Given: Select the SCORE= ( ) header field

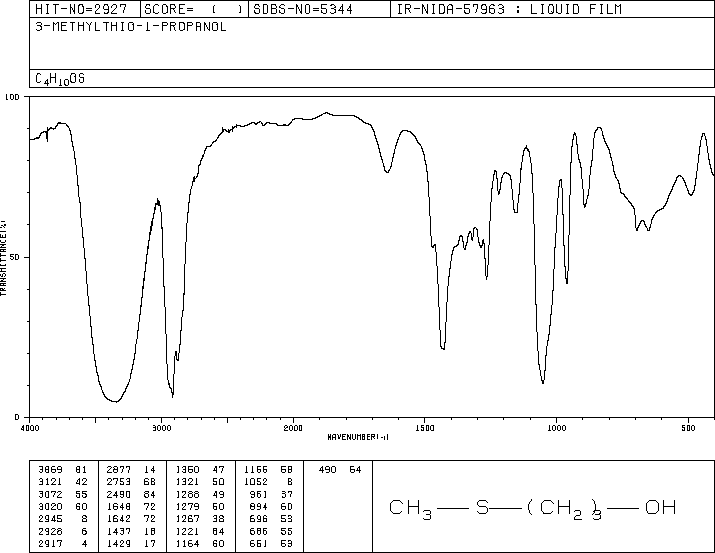Looking at the screenshot, I should click(x=194, y=9).
